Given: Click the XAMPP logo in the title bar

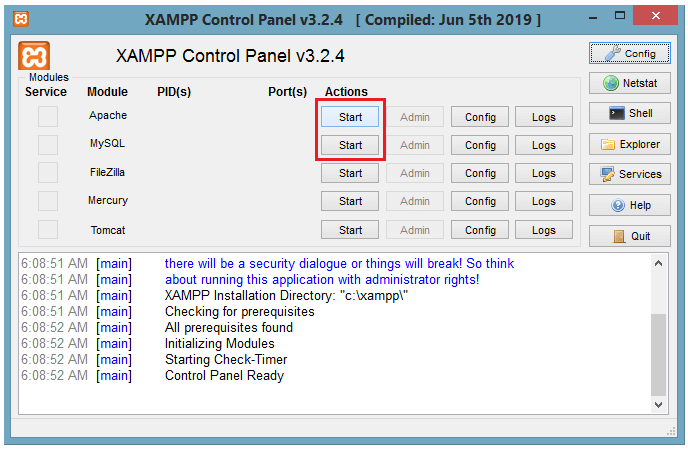Looking at the screenshot, I should pyautogui.click(x=21, y=19).
